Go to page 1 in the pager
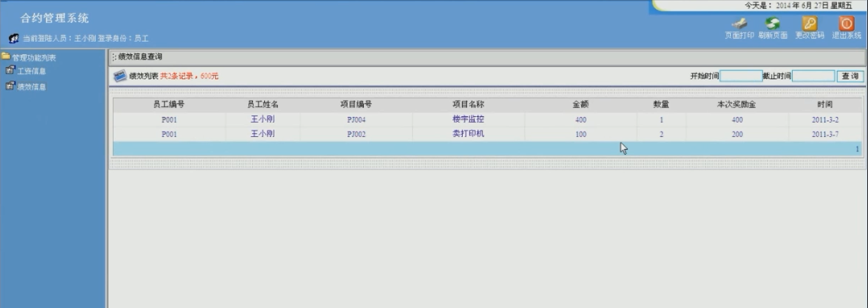The height and width of the screenshot is (308, 868). [857, 148]
